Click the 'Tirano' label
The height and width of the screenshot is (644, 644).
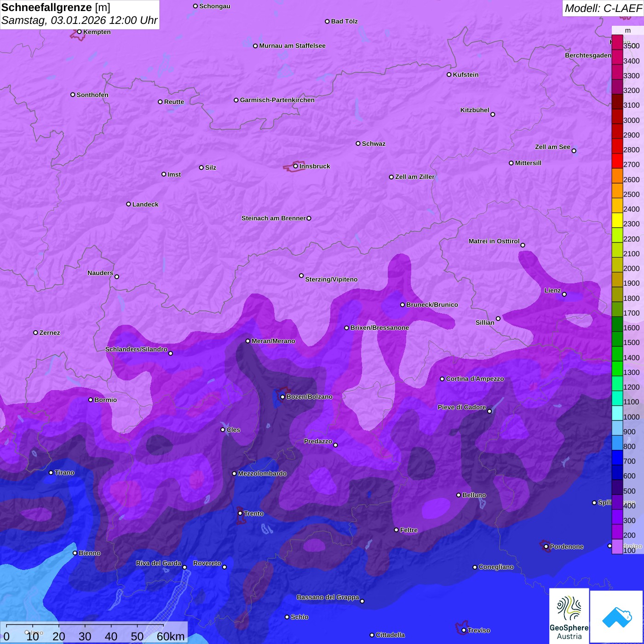click(64, 472)
